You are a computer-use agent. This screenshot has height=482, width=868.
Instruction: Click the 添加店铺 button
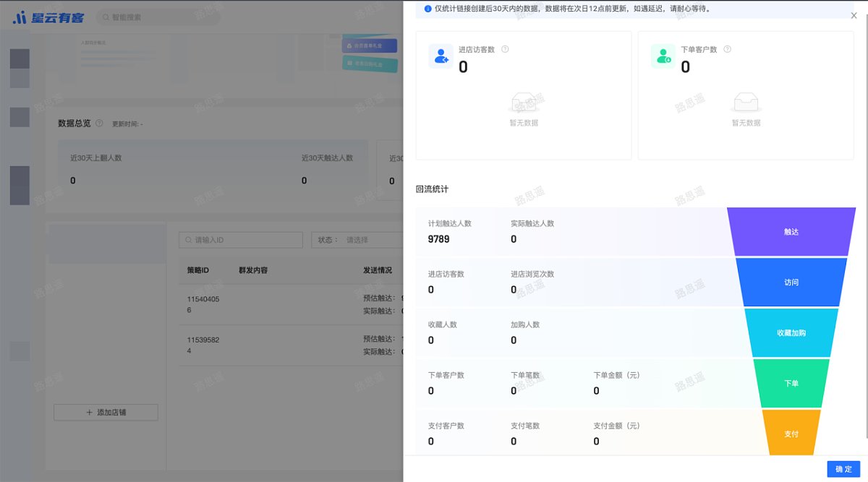pyautogui.click(x=106, y=412)
